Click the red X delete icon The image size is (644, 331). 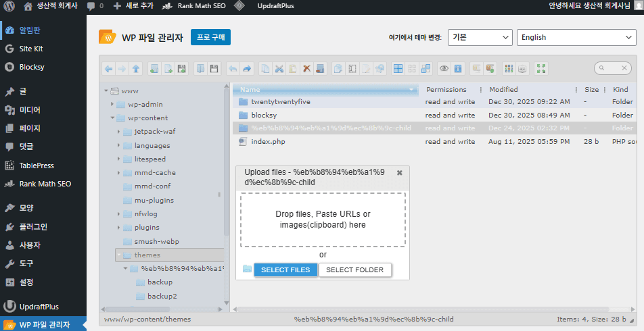coord(306,68)
